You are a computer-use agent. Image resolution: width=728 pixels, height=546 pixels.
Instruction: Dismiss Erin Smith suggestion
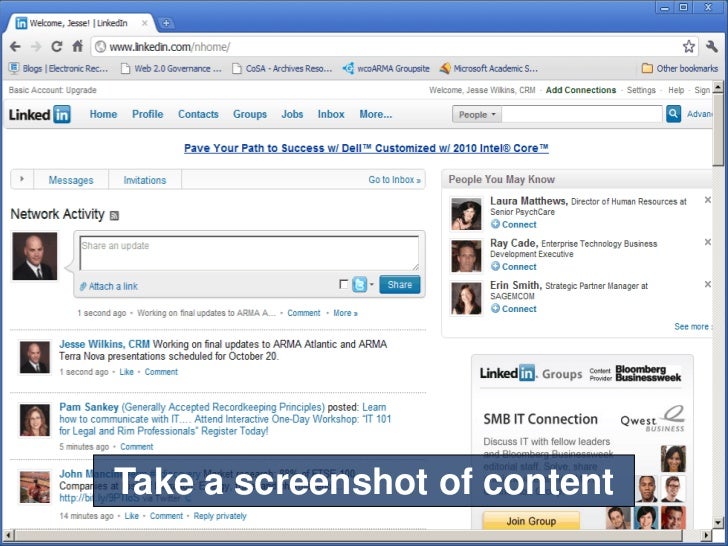click(x=707, y=284)
